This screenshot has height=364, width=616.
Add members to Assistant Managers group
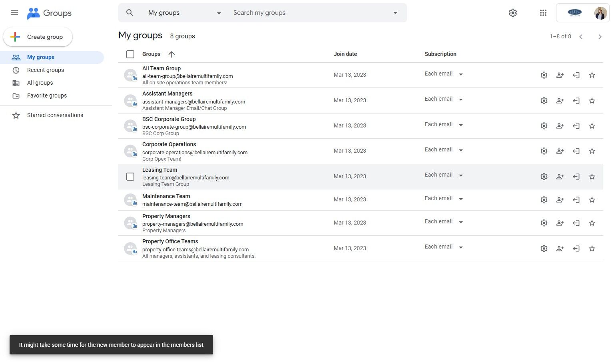click(560, 101)
